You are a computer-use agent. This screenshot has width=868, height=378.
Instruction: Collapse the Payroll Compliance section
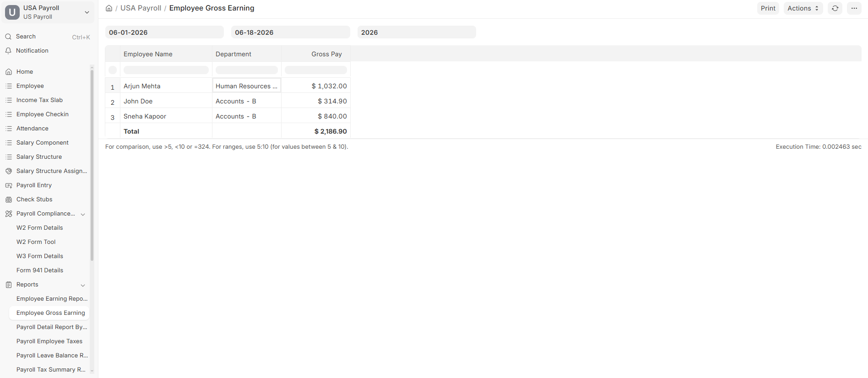click(83, 214)
